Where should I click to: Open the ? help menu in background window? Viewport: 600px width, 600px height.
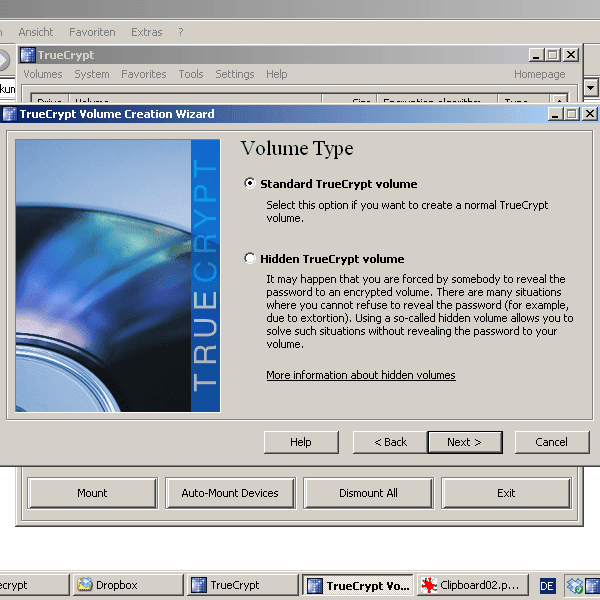(x=181, y=32)
